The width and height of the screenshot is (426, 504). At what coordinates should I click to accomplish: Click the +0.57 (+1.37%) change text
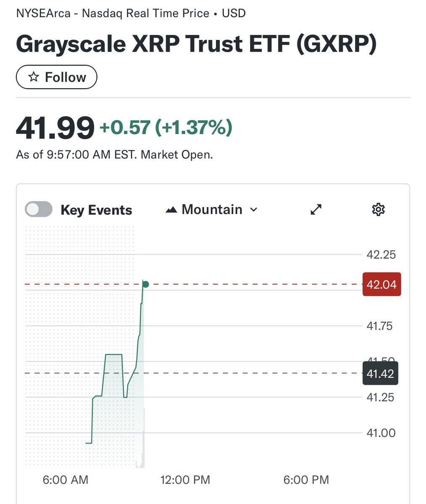click(166, 127)
